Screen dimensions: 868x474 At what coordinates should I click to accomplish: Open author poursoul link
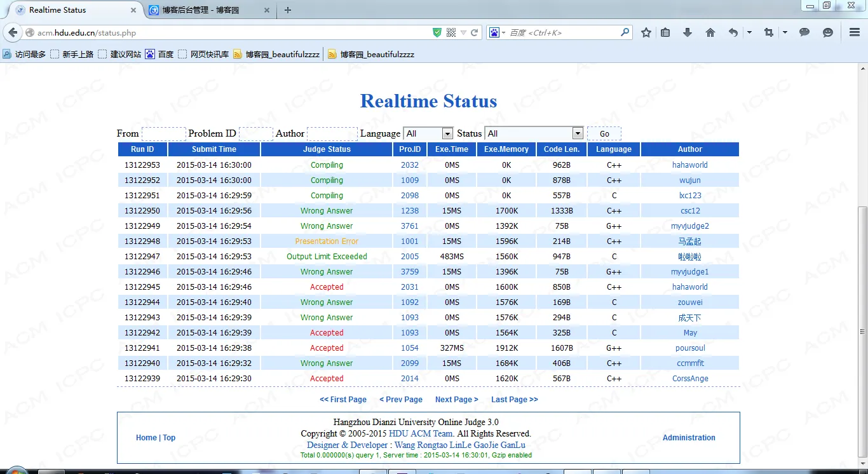tap(690, 348)
